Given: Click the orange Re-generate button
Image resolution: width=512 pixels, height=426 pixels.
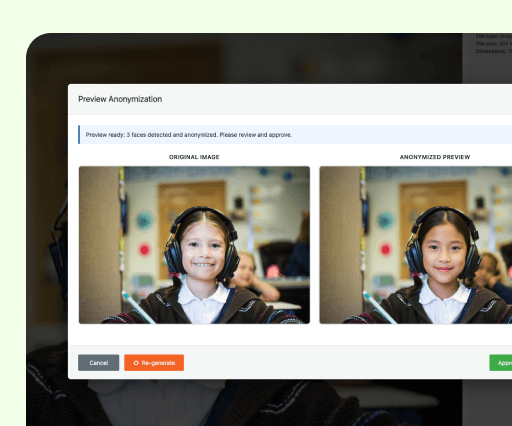Looking at the screenshot, I should click(x=154, y=363).
